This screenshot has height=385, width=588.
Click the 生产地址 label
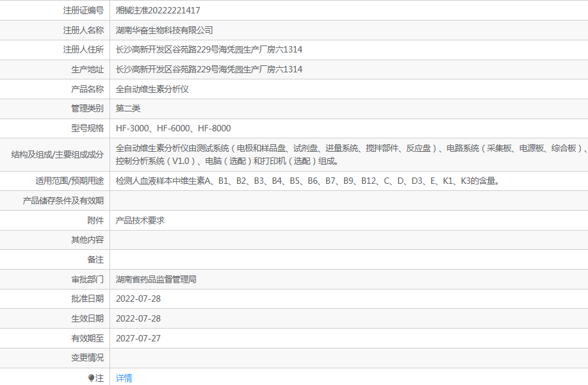coord(87,69)
